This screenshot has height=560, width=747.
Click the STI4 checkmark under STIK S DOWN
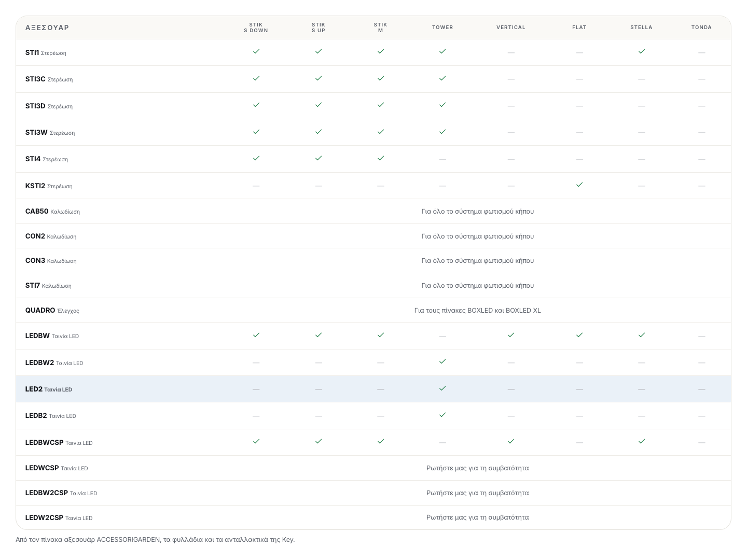(x=256, y=158)
